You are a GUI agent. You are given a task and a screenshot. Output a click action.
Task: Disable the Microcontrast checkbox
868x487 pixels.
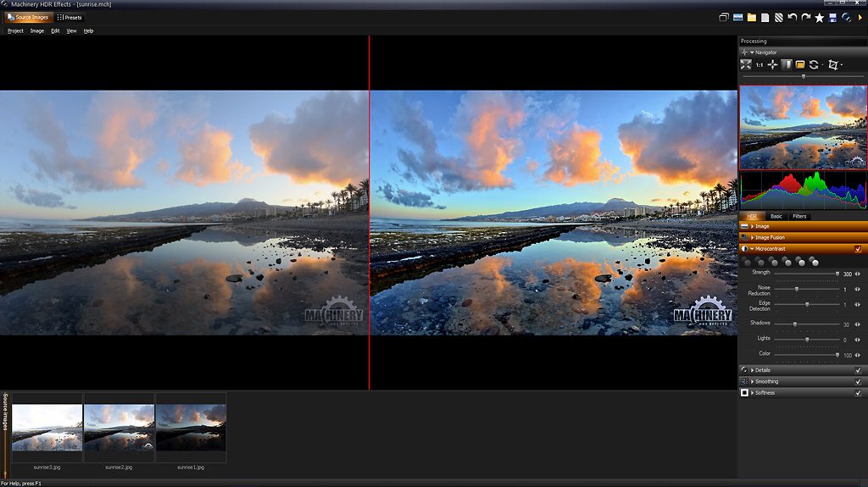pos(858,249)
